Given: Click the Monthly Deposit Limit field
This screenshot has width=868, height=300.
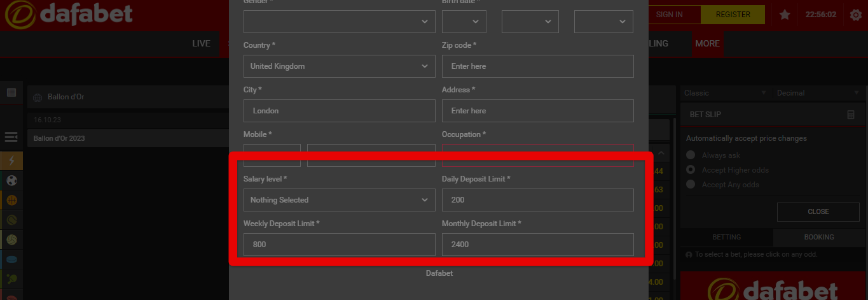Looking at the screenshot, I should tap(538, 245).
